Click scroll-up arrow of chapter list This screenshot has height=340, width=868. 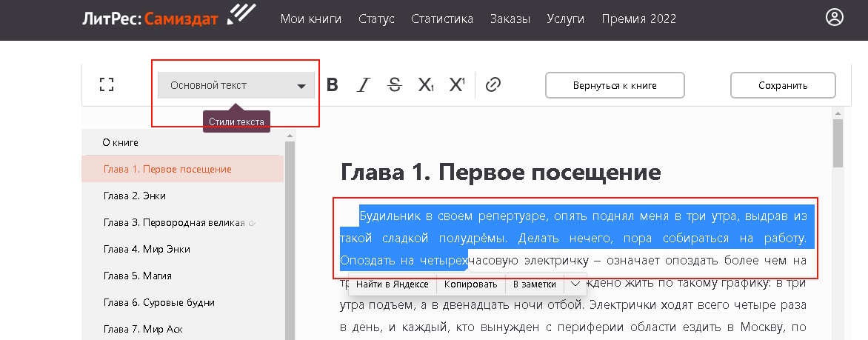click(290, 135)
